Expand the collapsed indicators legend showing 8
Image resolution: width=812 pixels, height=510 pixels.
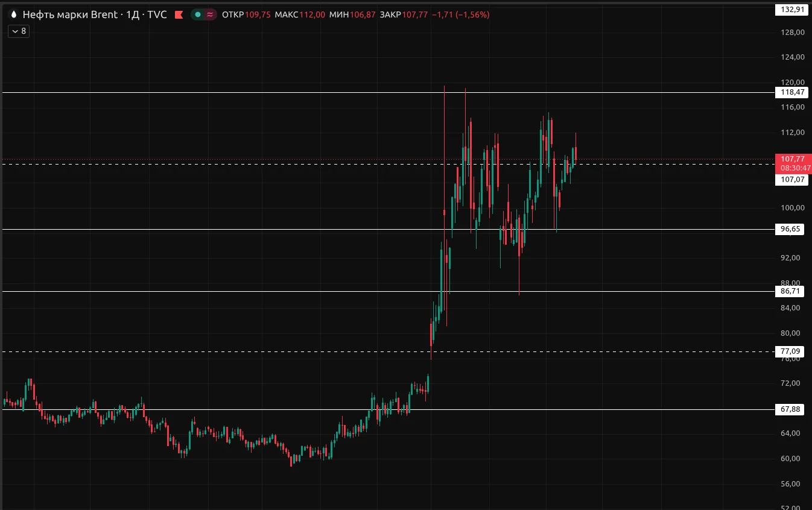19,31
